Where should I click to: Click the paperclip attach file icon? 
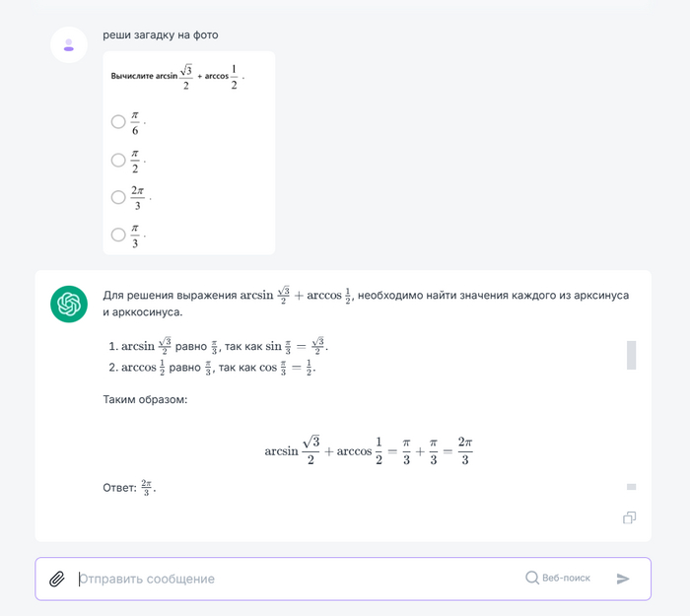[57, 579]
